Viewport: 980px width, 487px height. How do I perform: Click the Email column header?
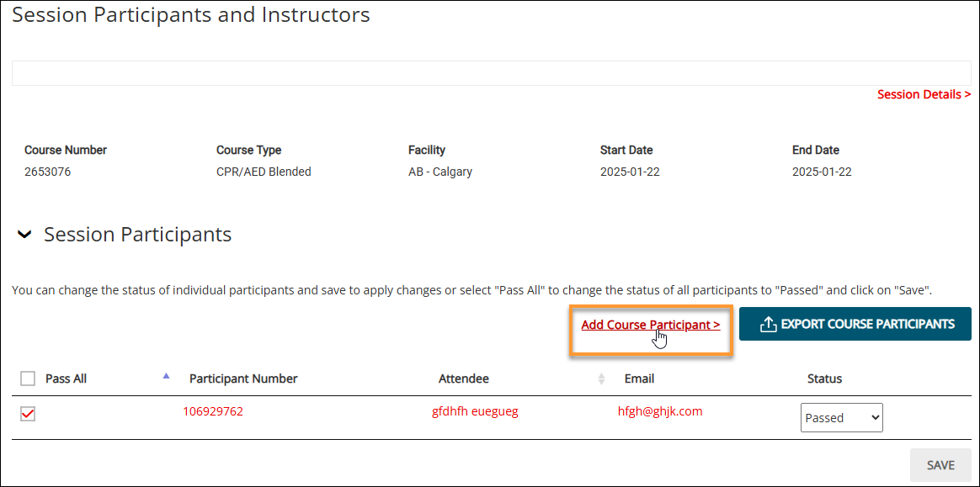tap(639, 378)
